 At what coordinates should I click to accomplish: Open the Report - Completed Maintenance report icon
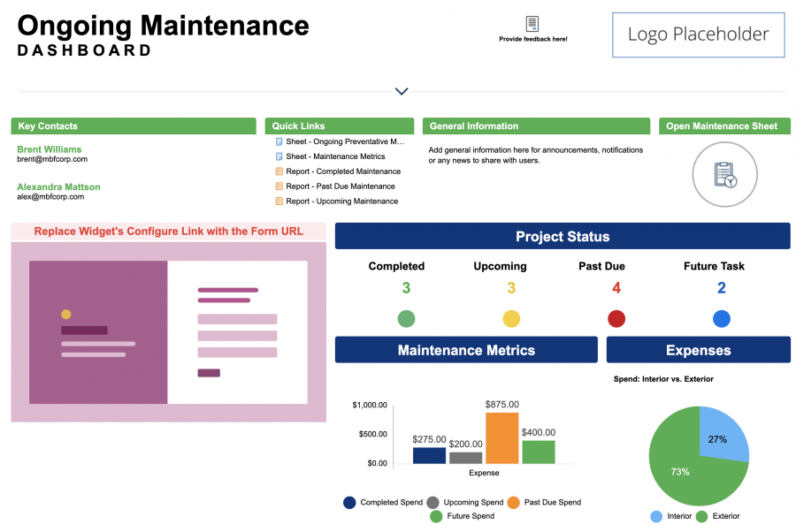[x=277, y=171]
